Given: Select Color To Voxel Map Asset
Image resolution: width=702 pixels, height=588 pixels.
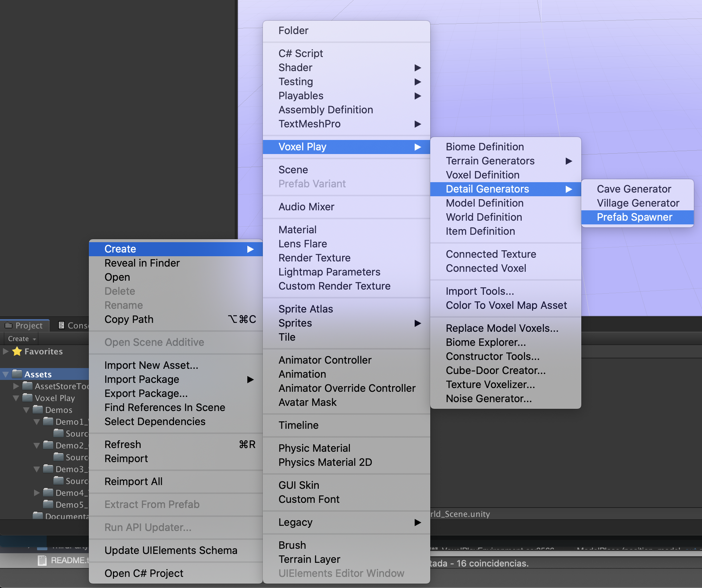Looking at the screenshot, I should [505, 305].
